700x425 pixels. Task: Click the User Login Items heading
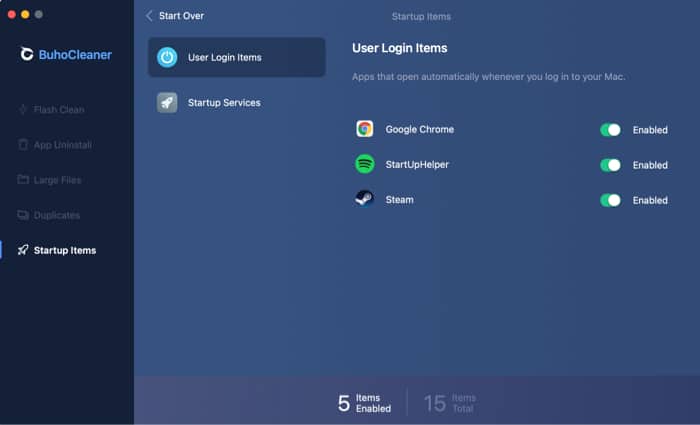400,48
